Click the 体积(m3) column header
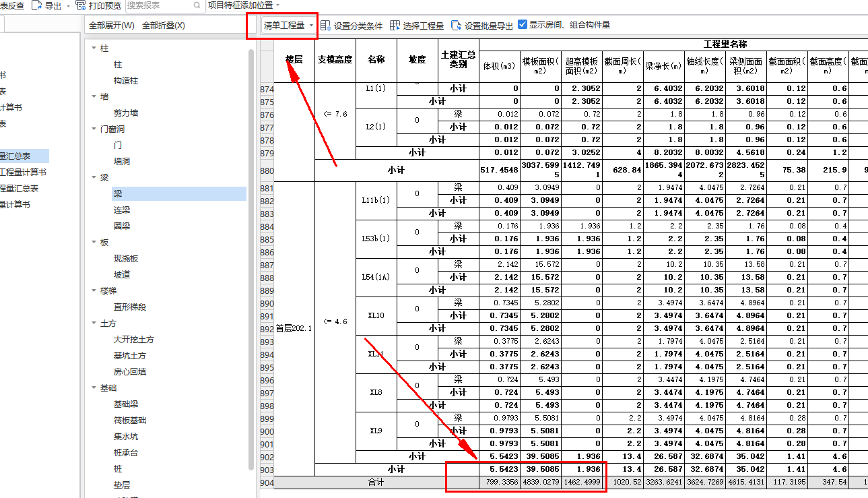The width and height of the screenshot is (868, 498). coord(500,66)
